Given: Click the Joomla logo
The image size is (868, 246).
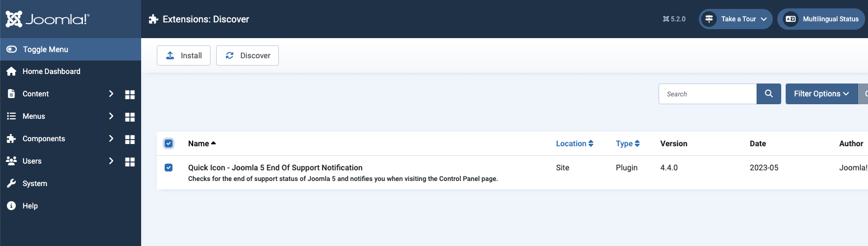Looking at the screenshot, I should (48, 19).
